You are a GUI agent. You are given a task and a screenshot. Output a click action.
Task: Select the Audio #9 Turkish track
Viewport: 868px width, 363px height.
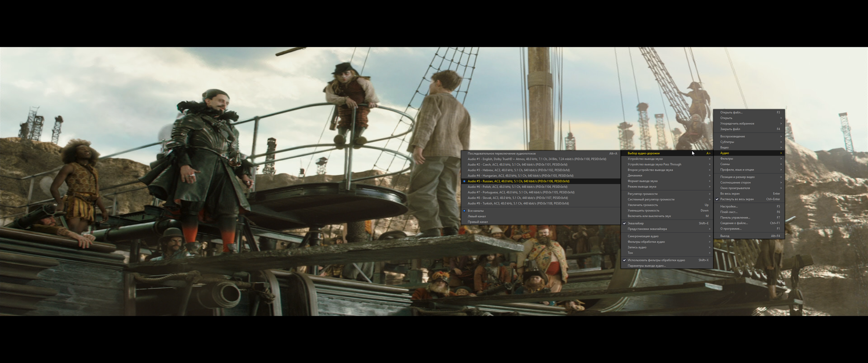[540, 203]
